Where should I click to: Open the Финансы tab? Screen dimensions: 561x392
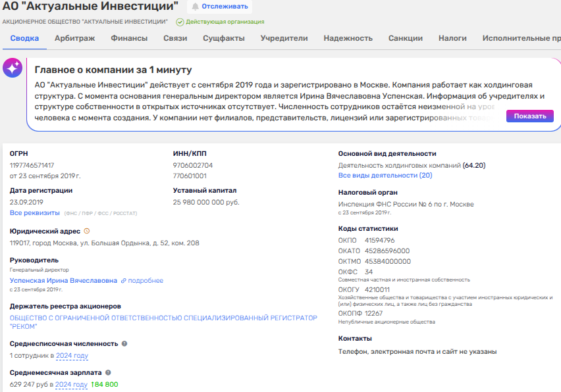click(129, 38)
